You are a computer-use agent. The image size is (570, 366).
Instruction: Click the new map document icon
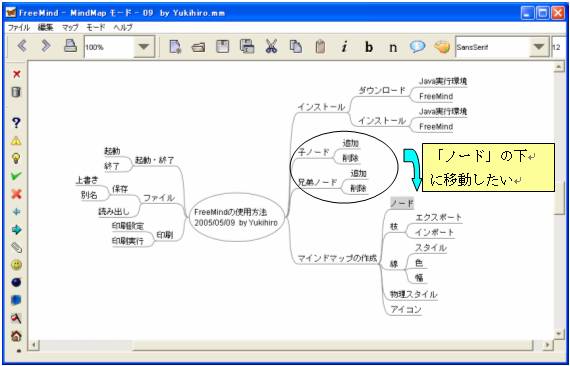[x=175, y=47]
